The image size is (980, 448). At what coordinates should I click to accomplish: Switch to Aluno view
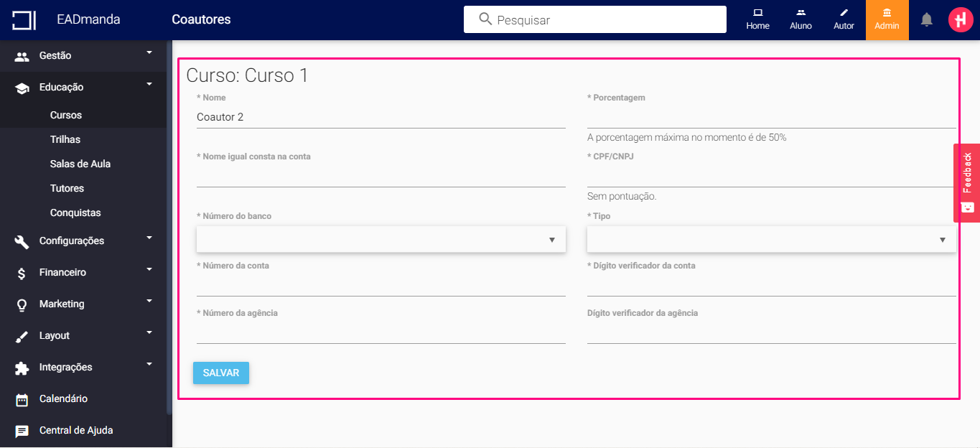point(801,20)
